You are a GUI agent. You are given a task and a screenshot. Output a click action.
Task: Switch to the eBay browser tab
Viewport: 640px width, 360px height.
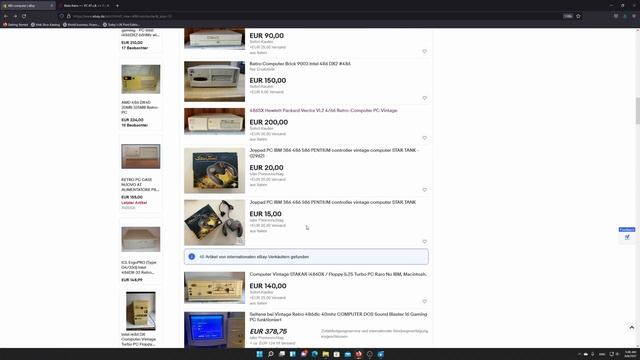pyautogui.click(x=28, y=6)
